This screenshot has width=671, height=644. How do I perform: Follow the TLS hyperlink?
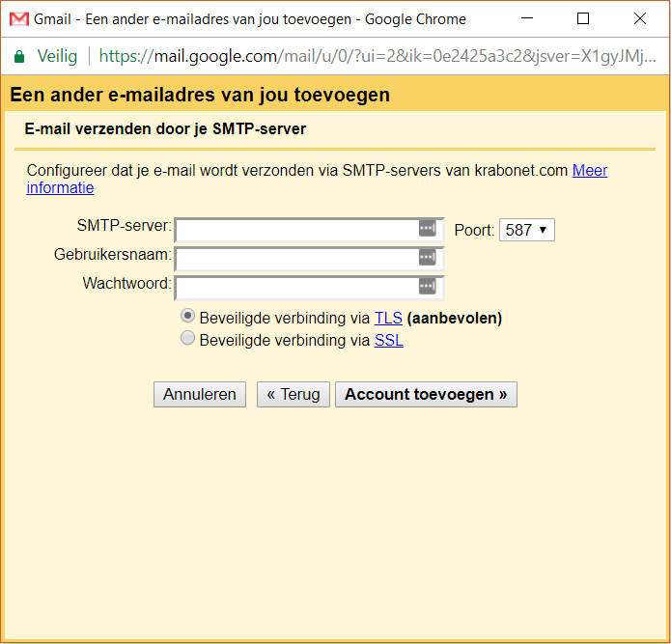click(388, 318)
